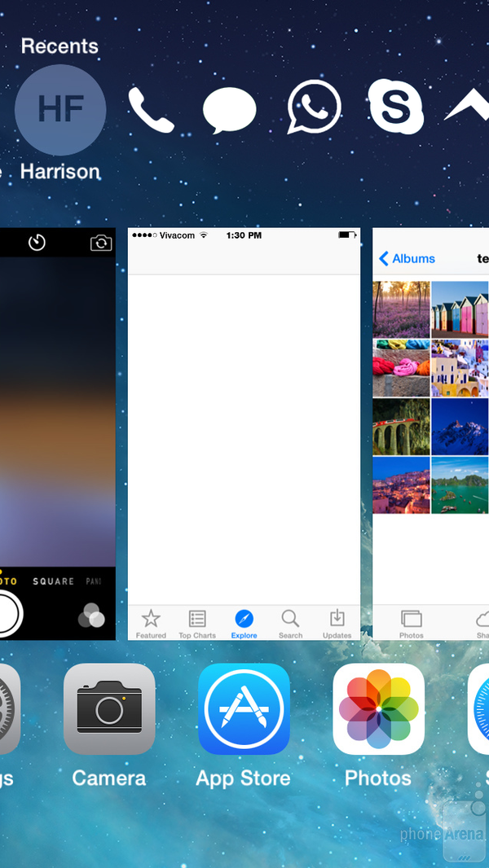Viewport: 489px width, 868px height.
Task: Tap the Recents heading
Action: (59, 46)
